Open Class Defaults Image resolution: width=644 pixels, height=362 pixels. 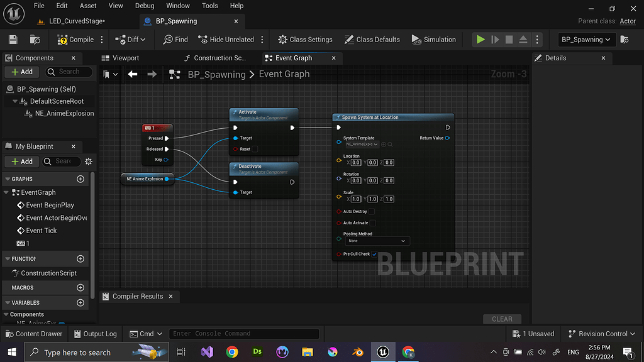[372, 40]
